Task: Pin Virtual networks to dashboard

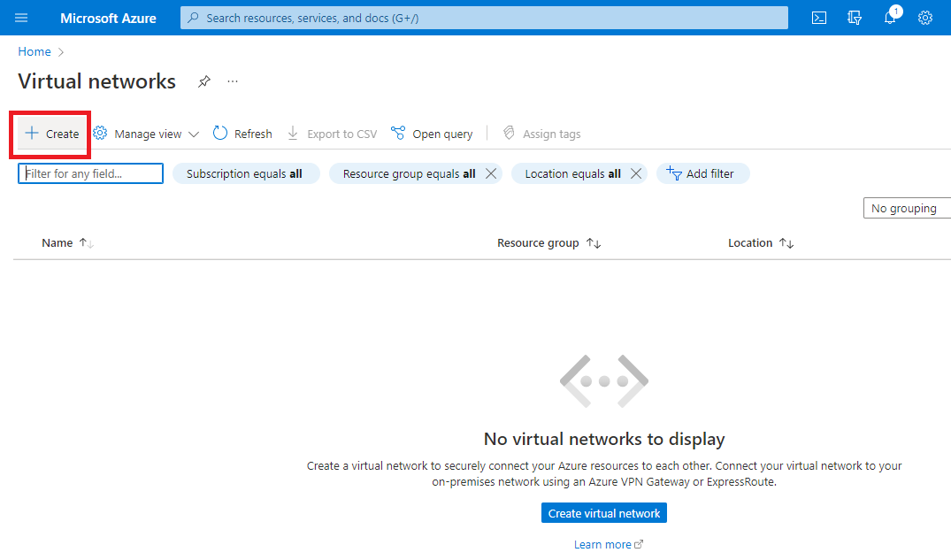Action: coord(204,81)
